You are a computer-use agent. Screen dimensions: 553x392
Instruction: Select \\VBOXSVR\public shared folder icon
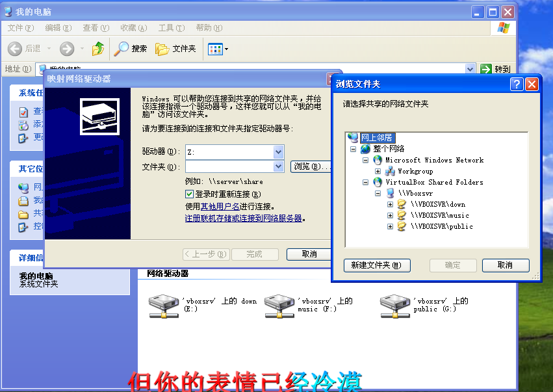point(402,226)
